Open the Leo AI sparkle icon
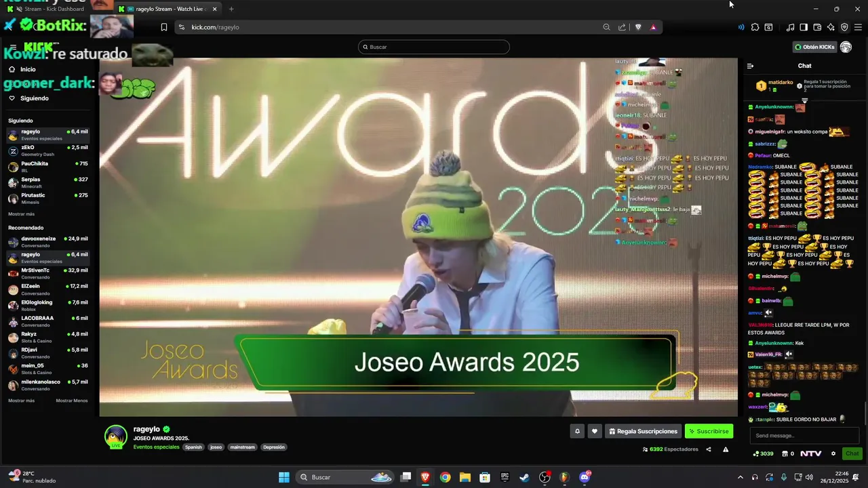 click(x=831, y=27)
